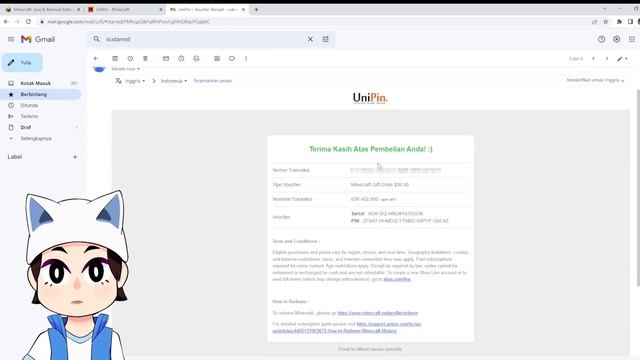Share this page from the address bar
Viewport: 640px width, 360px height.
(594, 22)
